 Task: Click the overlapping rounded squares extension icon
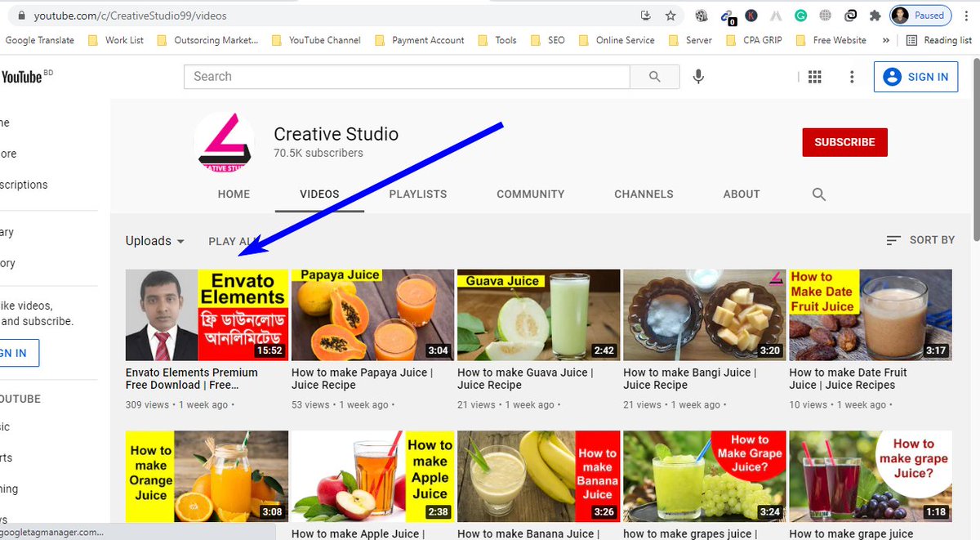pos(850,16)
